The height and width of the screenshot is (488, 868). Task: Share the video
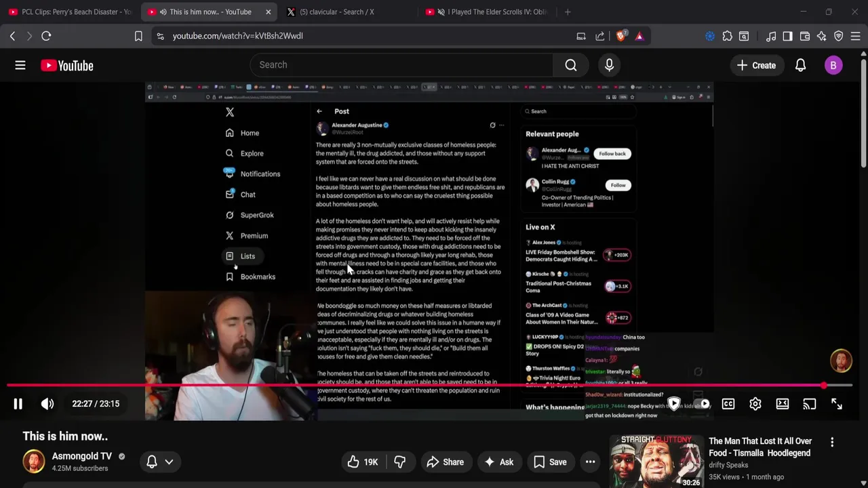pyautogui.click(x=445, y=462)
